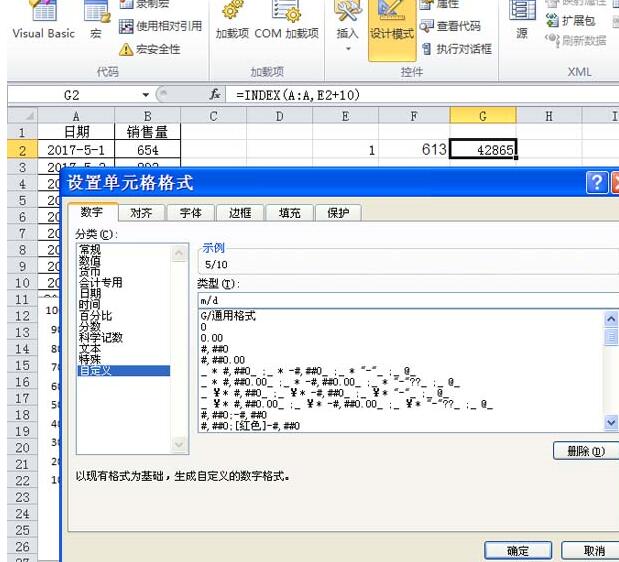
Task: Choose G/通用格式 type
Action: coord(228,316)
